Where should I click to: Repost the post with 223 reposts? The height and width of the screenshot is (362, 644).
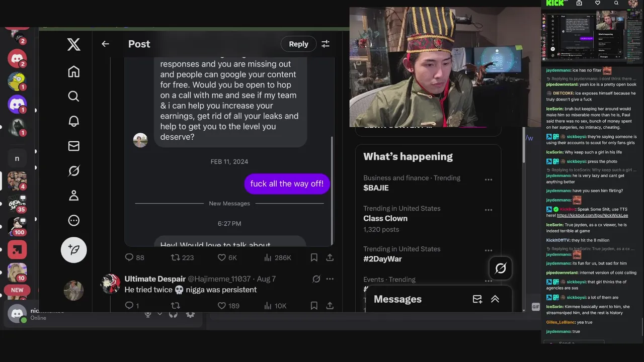pos(182,257)
